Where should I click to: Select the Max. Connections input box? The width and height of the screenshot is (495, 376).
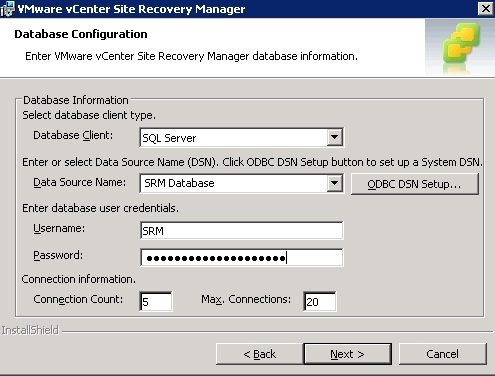320,301
